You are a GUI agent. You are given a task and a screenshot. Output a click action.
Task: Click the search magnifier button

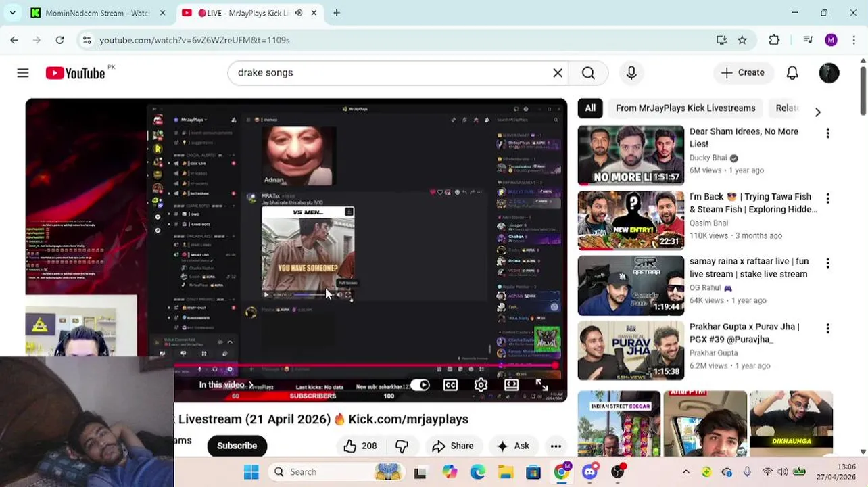[x=588, y=73]
